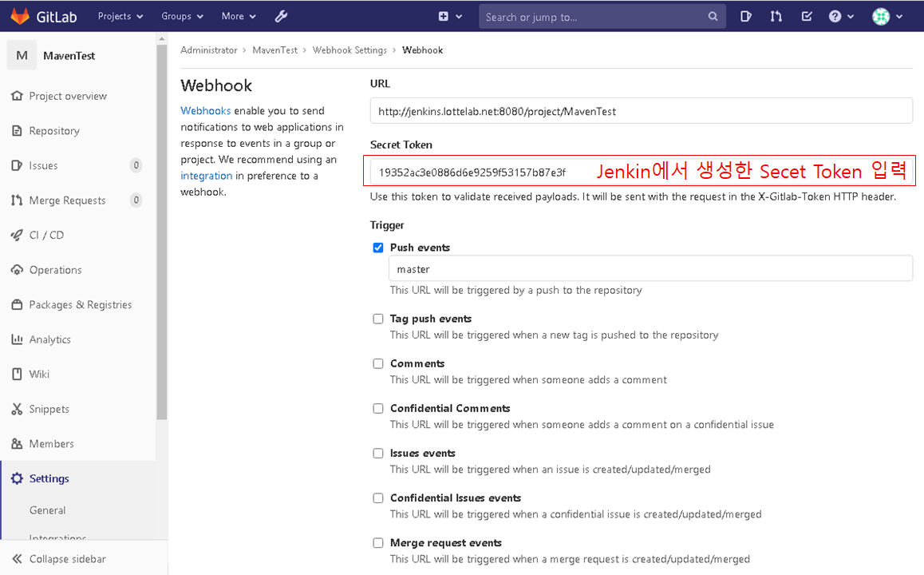Click the webhook URL input field
The width and height of the screenshot is (924, 575).
pyautogui.click(x=642, y=111)
